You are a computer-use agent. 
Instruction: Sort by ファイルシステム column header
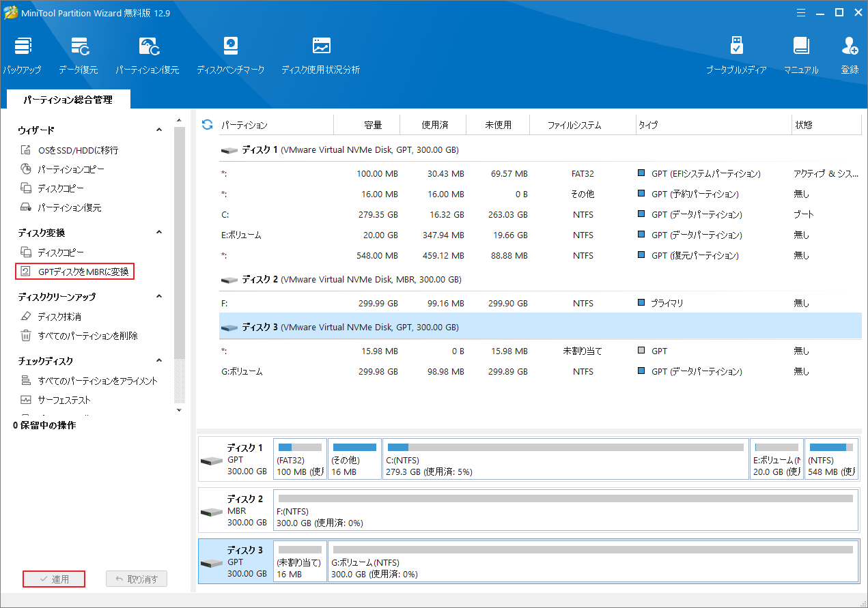583,125
